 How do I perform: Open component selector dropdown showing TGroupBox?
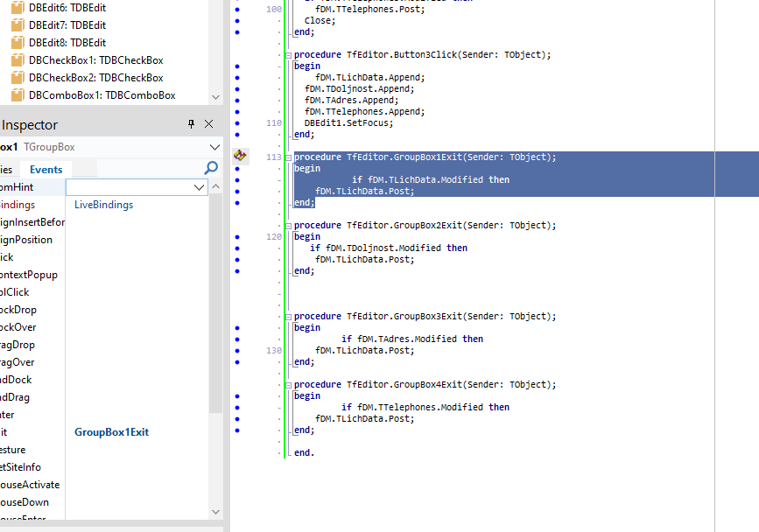coord(214,147)
